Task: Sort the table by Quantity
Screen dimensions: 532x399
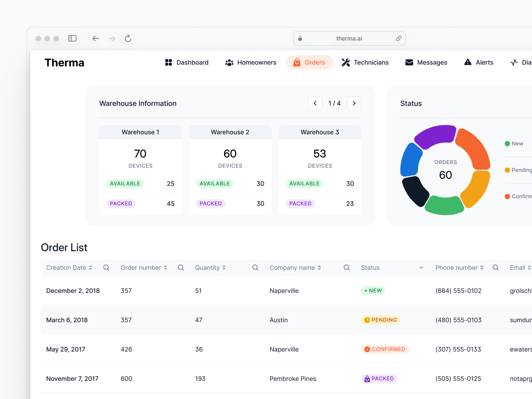Action: point(224,267)
